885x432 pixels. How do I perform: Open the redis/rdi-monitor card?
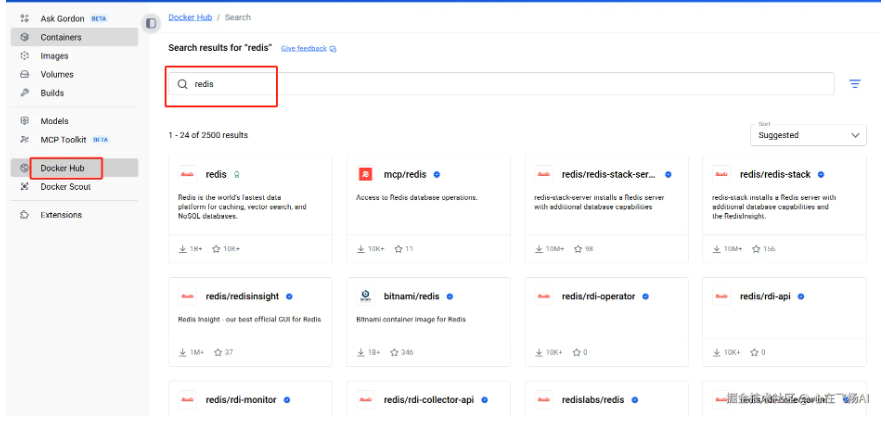coord(251,399)
